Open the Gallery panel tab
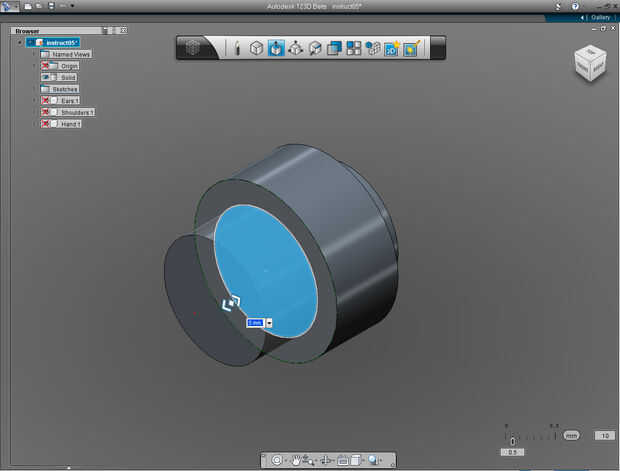 tap(600, 17)
